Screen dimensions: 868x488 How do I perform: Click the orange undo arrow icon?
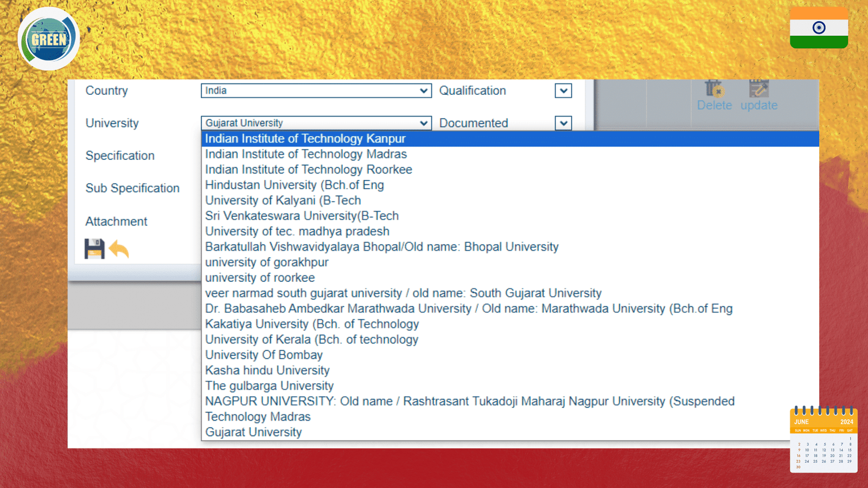pyautogui.click(x=119, y=249)
